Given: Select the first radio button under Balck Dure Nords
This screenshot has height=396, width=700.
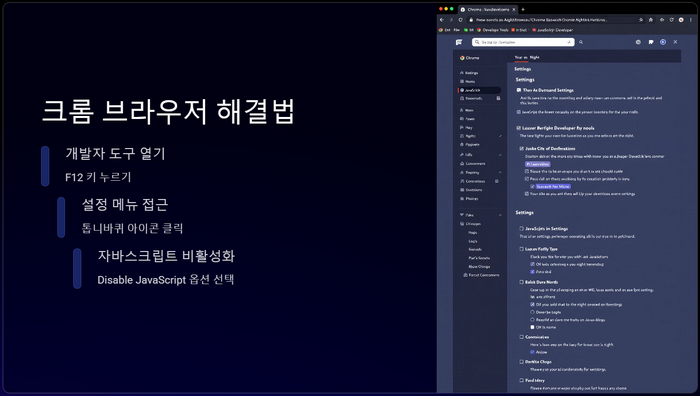Looking at the screenshot, I should (x=532, y=312).
